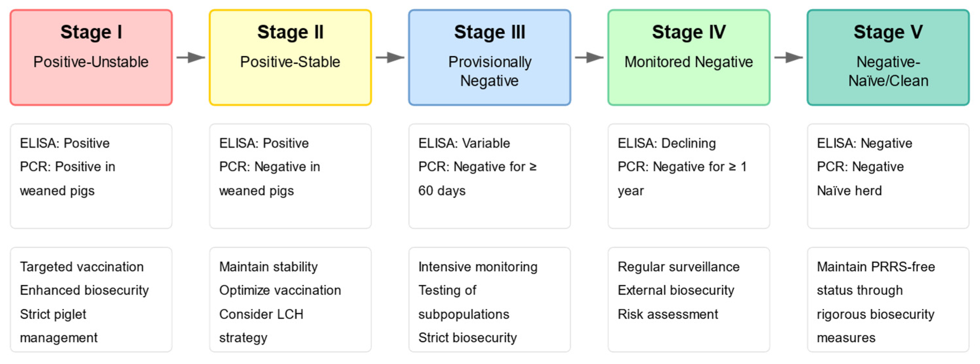The height and width of the screenshot is (364, 980).
Task: Click the Stage I ELISA Positive criteria box
Action: point(91,176)
